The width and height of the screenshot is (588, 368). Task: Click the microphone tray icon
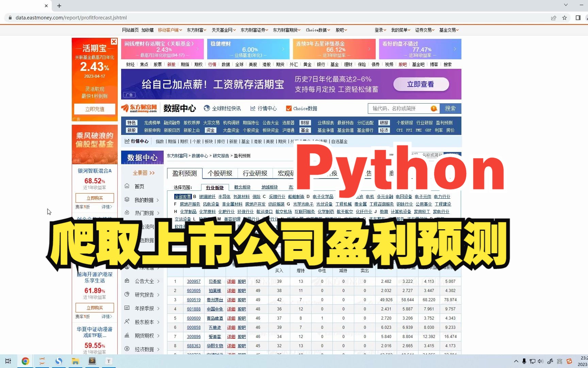(x=524, y=361)
